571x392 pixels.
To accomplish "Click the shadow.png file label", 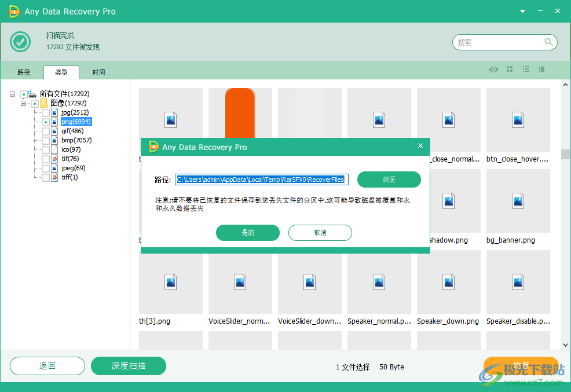I will click(449, 240).
